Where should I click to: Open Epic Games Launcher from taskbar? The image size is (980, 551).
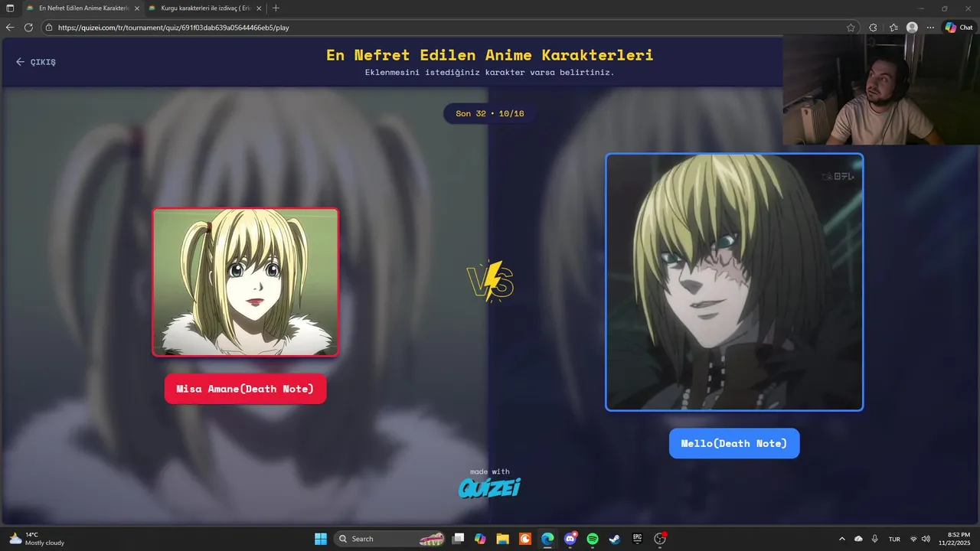[637, 539]
